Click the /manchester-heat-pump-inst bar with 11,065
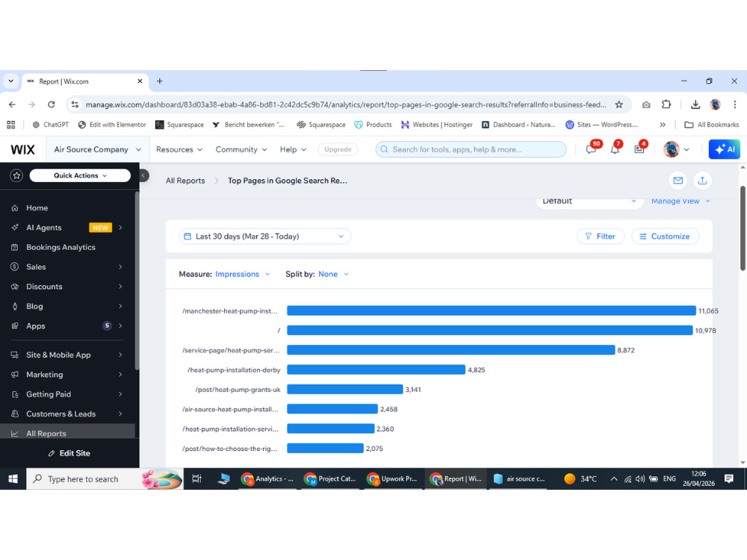 coord(492,311)
